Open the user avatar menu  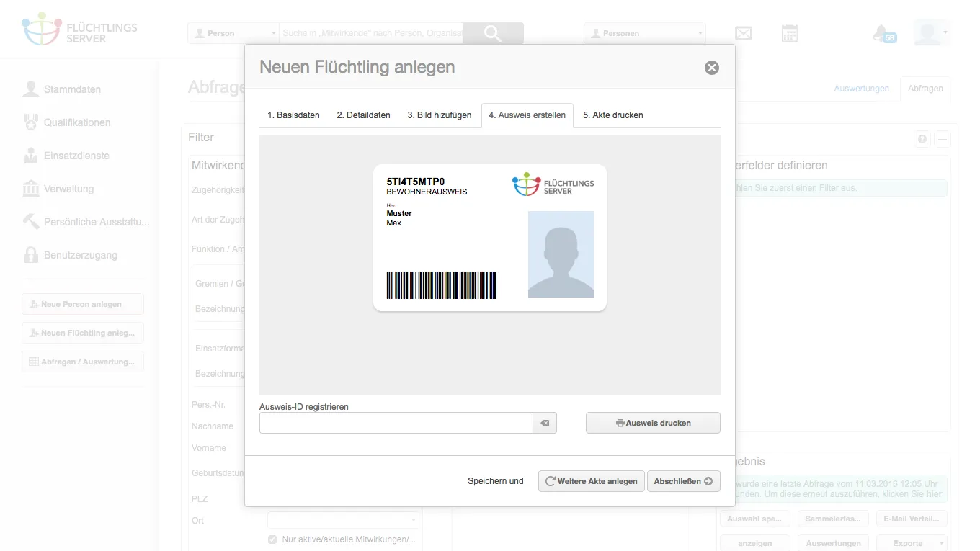931,32
